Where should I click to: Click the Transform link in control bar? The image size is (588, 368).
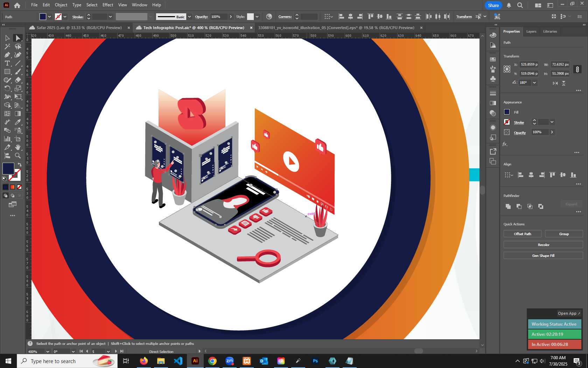tap(464, 17)
